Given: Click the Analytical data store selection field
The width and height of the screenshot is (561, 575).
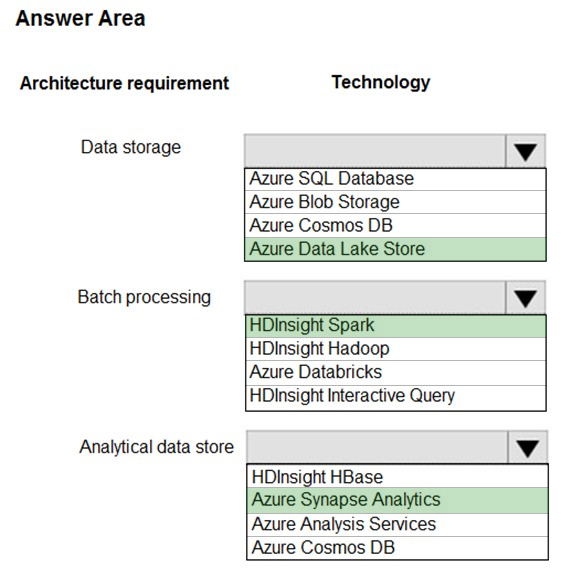Looking at the screenshot, I should (377, 447).
